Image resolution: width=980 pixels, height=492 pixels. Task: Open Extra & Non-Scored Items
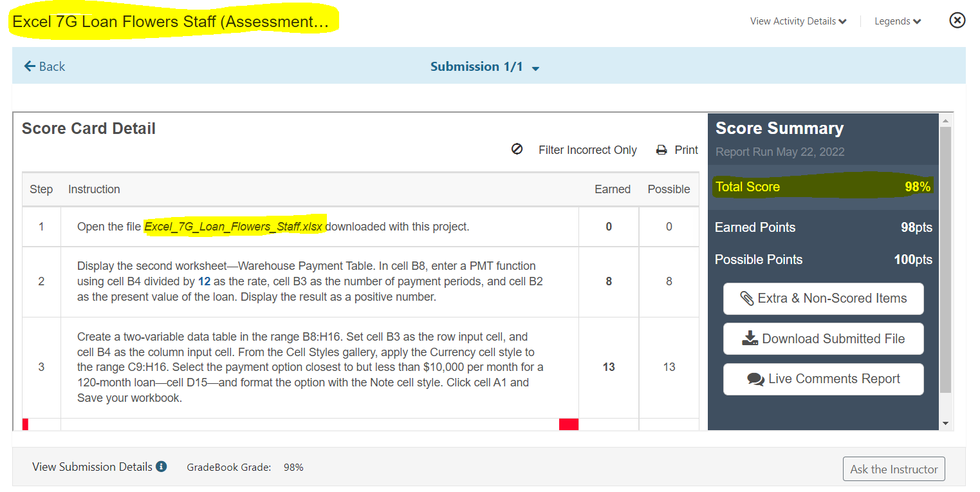(x=823, y=299)
